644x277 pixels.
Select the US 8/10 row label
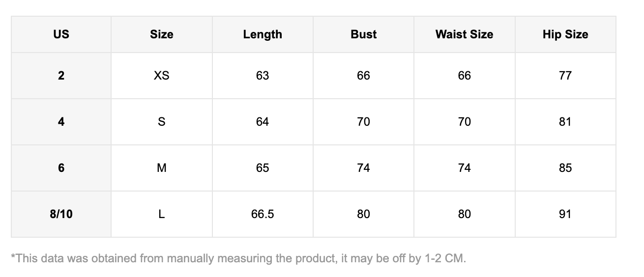tap(61, 214)
